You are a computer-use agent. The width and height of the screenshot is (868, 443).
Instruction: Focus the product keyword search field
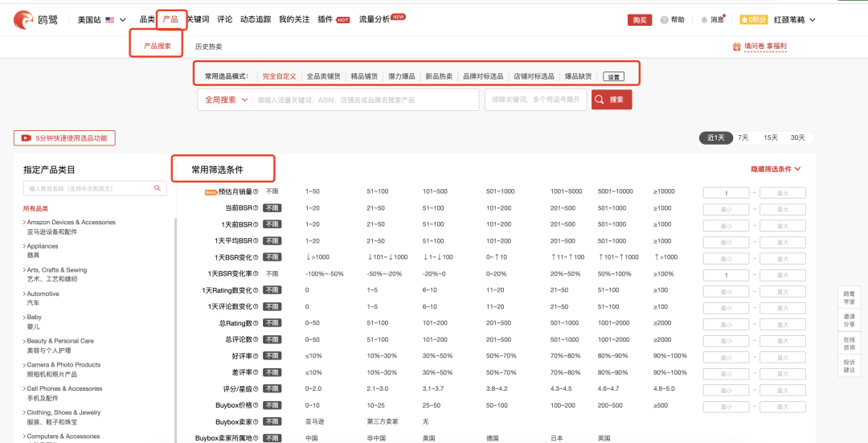pos(366,100)
